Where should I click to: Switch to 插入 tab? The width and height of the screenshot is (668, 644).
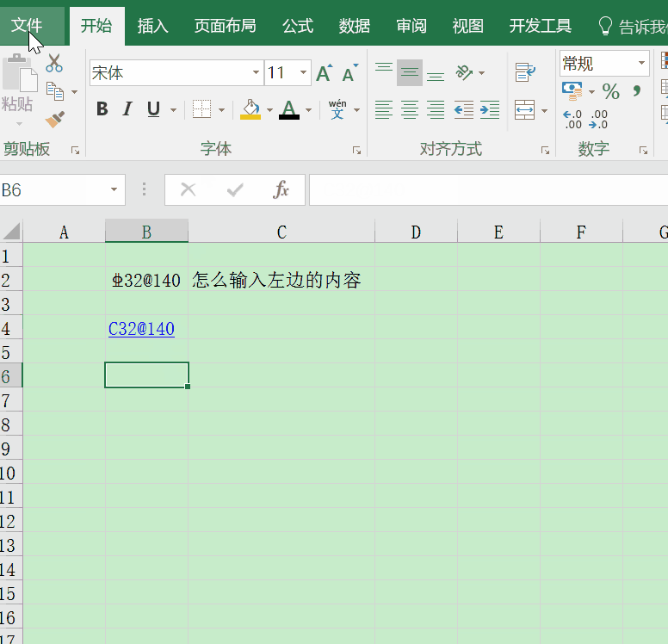point(153,26)
